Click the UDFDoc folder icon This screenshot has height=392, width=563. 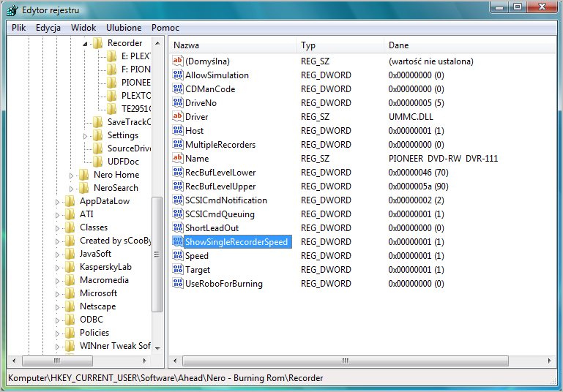click(97, 162)
